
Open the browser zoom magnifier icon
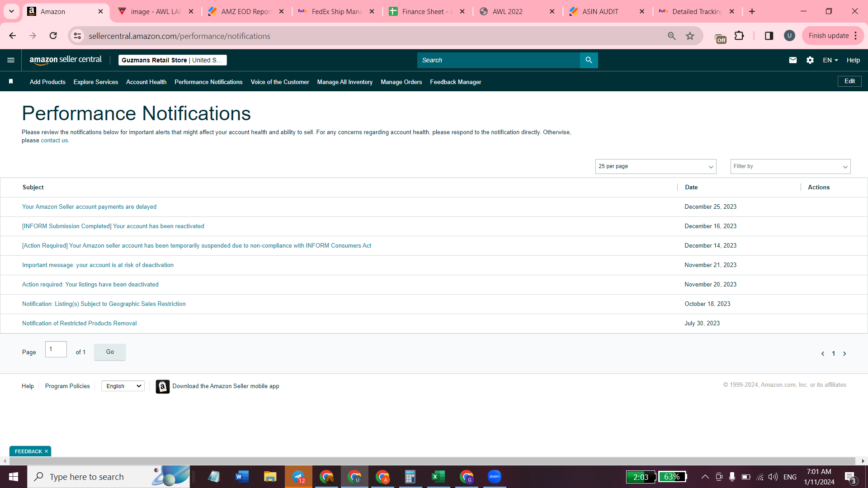point(671,36)
